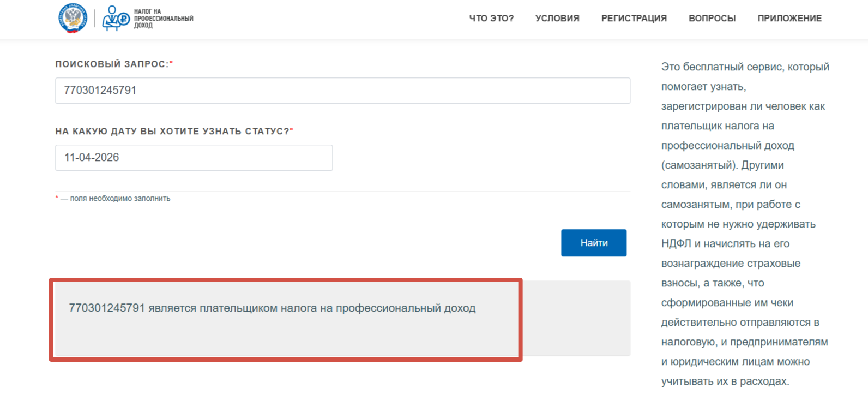Click the taxpayer status result message text
The height and width of the screenshot is (394, 868).
pyautogui.click(x=272, y=308)
